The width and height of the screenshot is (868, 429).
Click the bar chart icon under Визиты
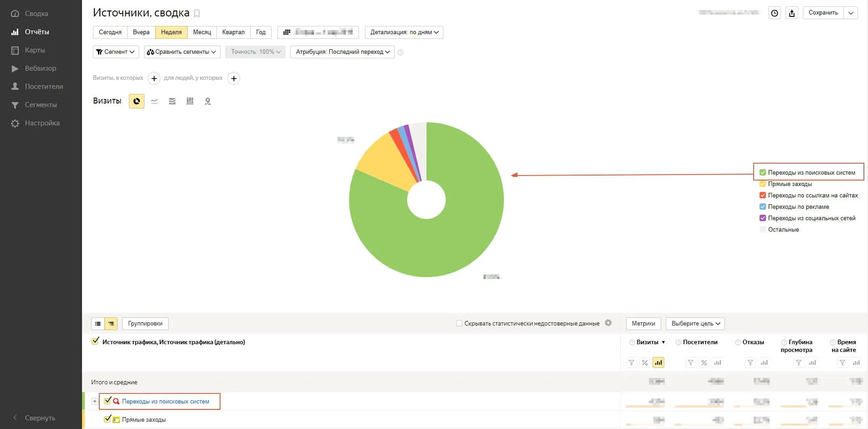point(658,363)
